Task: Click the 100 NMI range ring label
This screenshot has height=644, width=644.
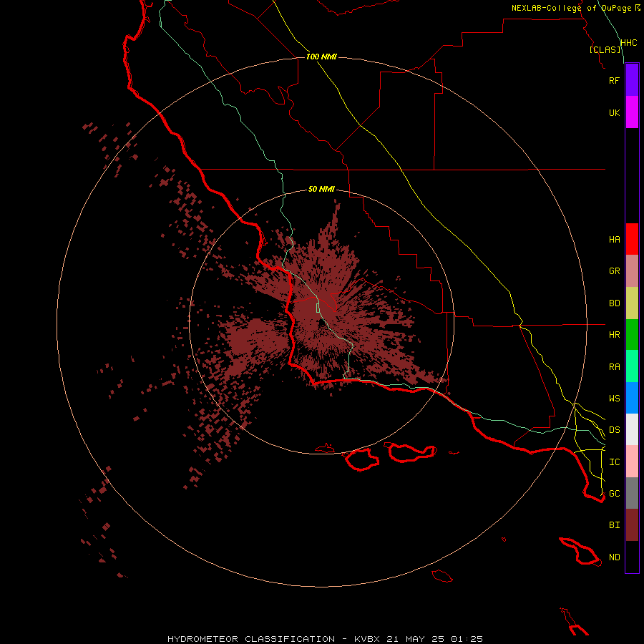Action: pyautogui.click(x=321, y=57)
